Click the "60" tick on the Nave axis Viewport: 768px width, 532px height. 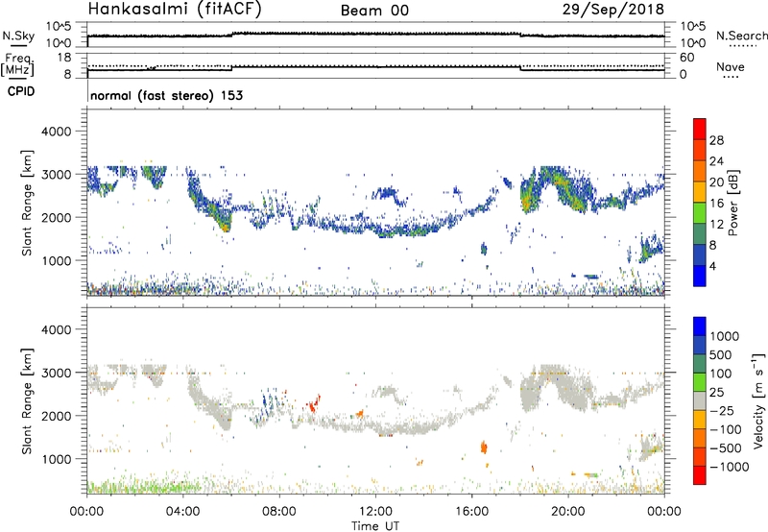click(686, 58)
